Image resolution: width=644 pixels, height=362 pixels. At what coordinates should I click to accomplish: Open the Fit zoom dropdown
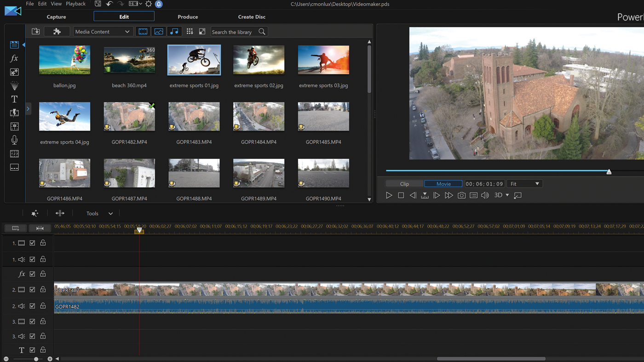point(525,184)
